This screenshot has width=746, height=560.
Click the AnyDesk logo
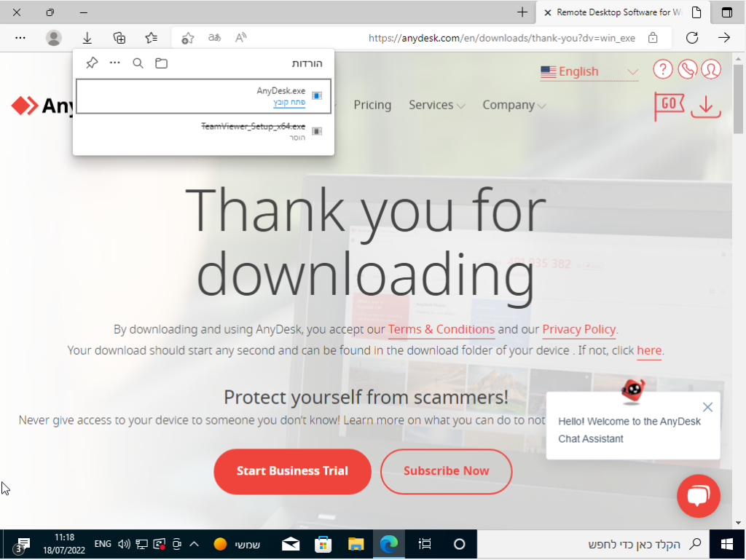pyautogui.click(x=42, y=106)
